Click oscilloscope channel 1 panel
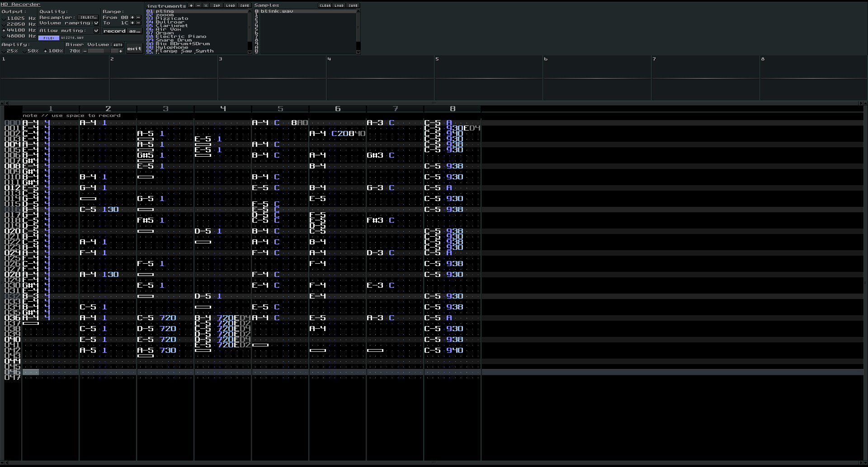The width and height of the screenshot is (868, 467). click(55, 78)
